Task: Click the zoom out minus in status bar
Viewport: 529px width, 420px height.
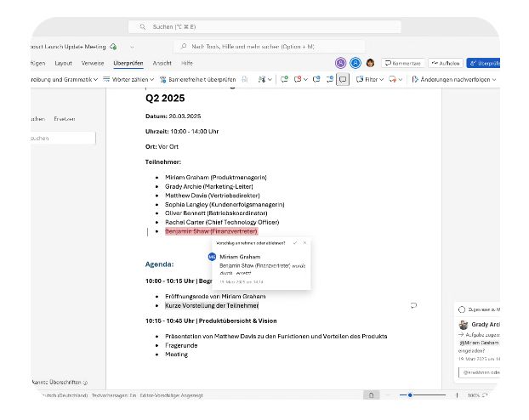Action: (388, 395)
